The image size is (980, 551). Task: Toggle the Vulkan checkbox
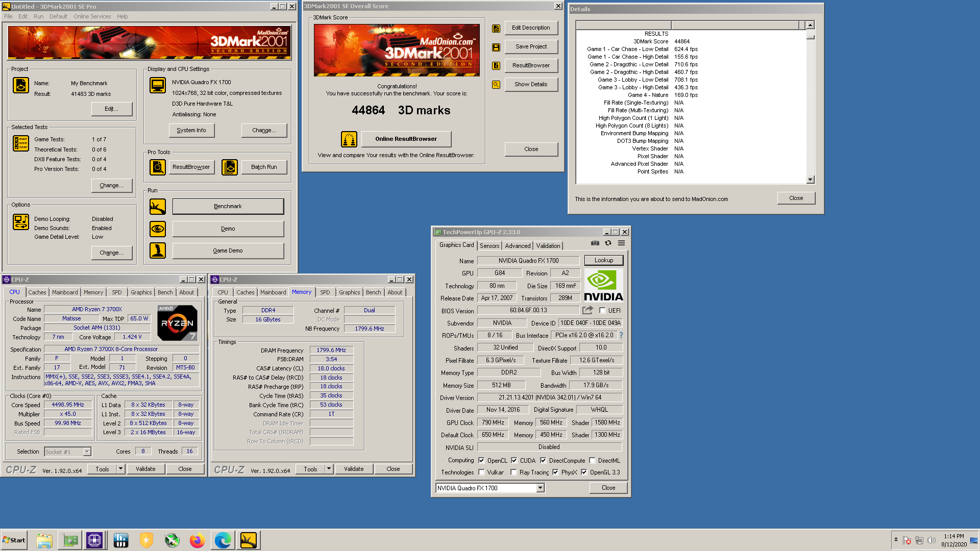tap(481, 472)
